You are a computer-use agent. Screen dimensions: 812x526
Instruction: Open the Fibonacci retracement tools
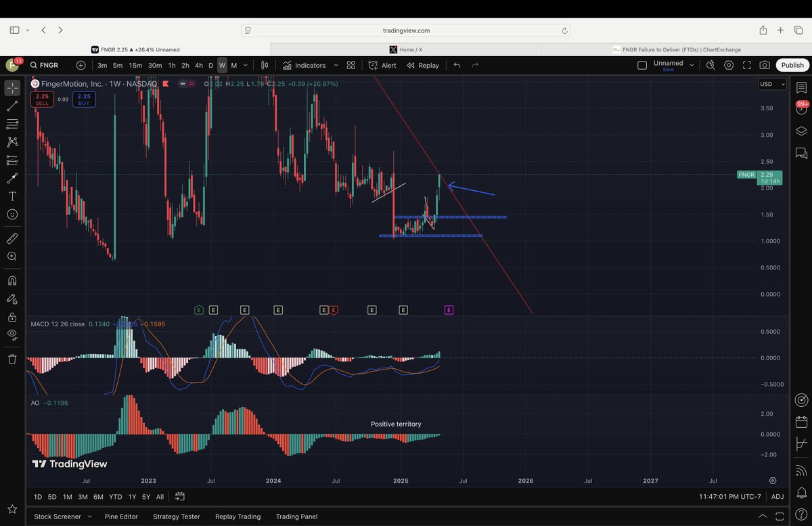[x=12, y=124]
